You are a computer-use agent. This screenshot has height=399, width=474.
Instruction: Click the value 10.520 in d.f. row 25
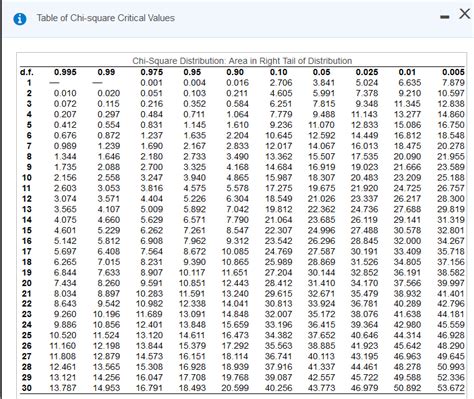click(63, 335)
